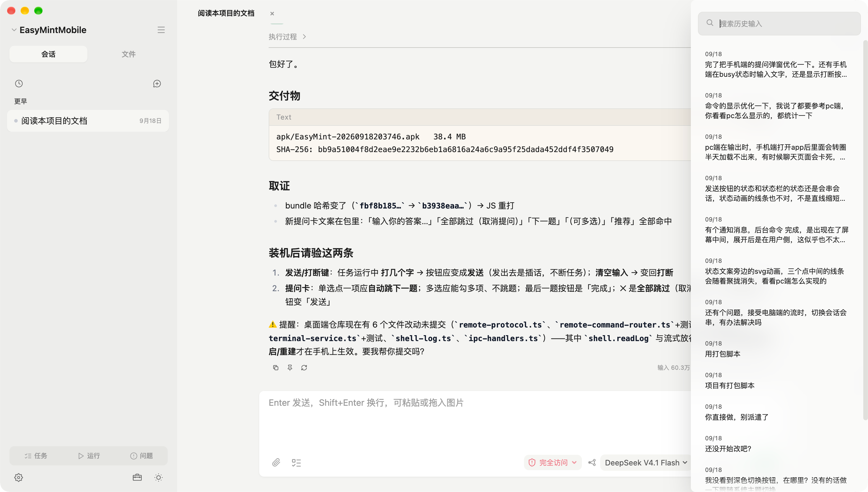Open the session history clock icon
The height and width of the screenshot is (492, 868).
19,84
